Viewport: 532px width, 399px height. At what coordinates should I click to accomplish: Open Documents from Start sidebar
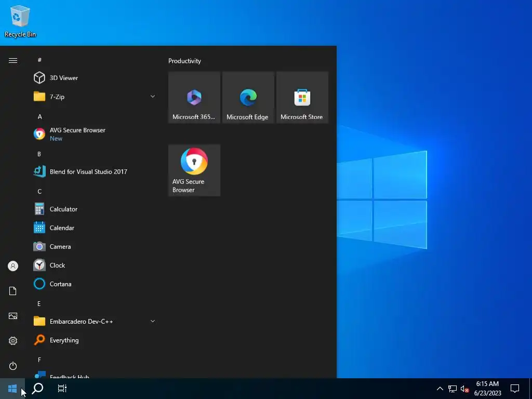[13, 291]
